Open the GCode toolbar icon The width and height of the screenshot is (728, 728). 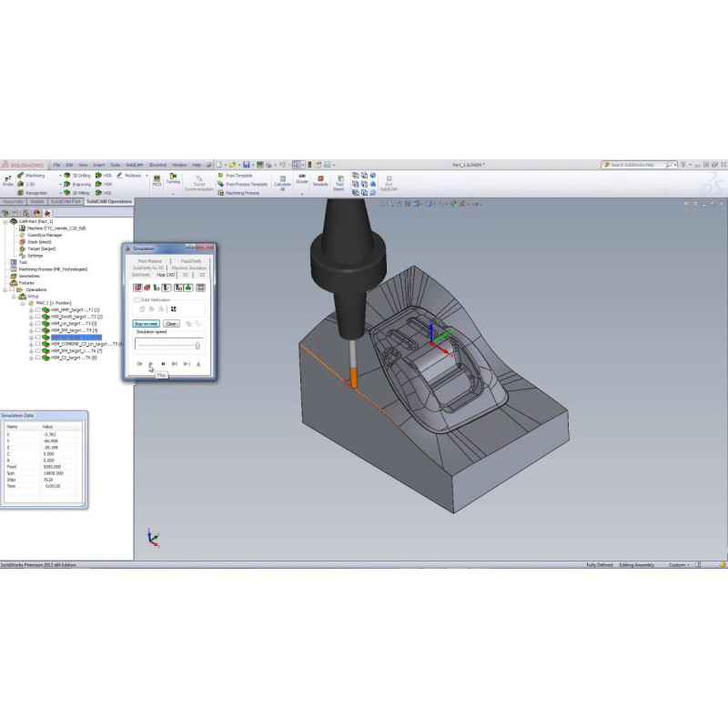point(302,178)
